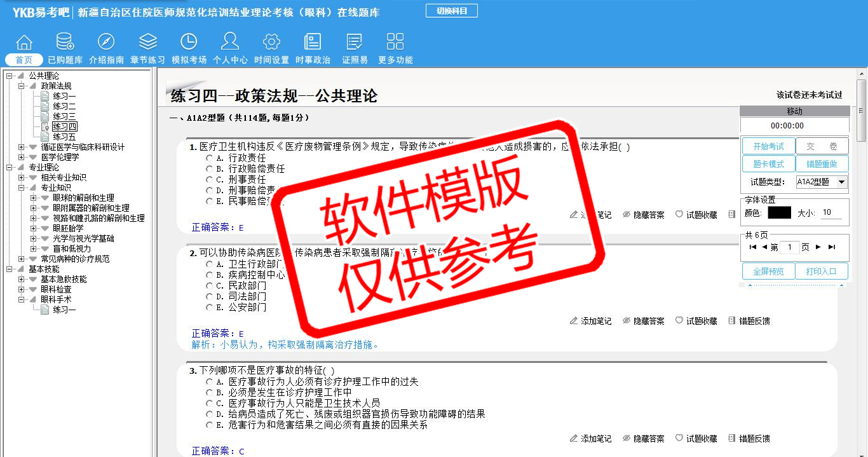Open 章节练习 layers icon

coord(147,43)
